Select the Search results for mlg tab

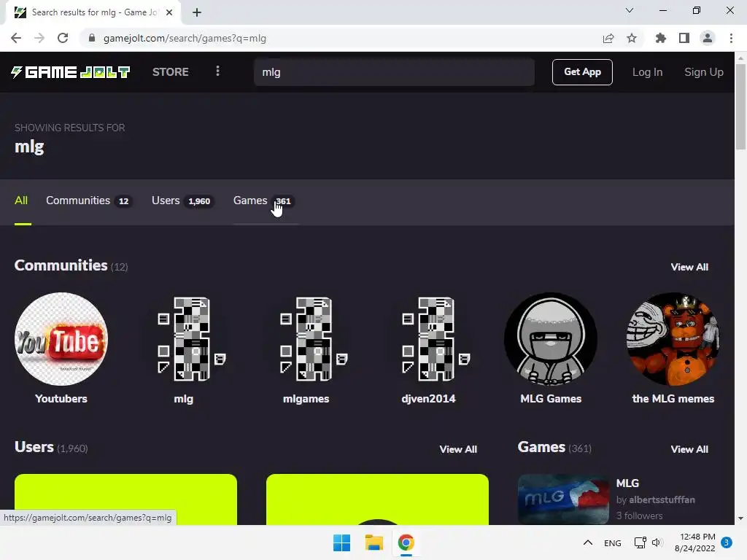93,12
